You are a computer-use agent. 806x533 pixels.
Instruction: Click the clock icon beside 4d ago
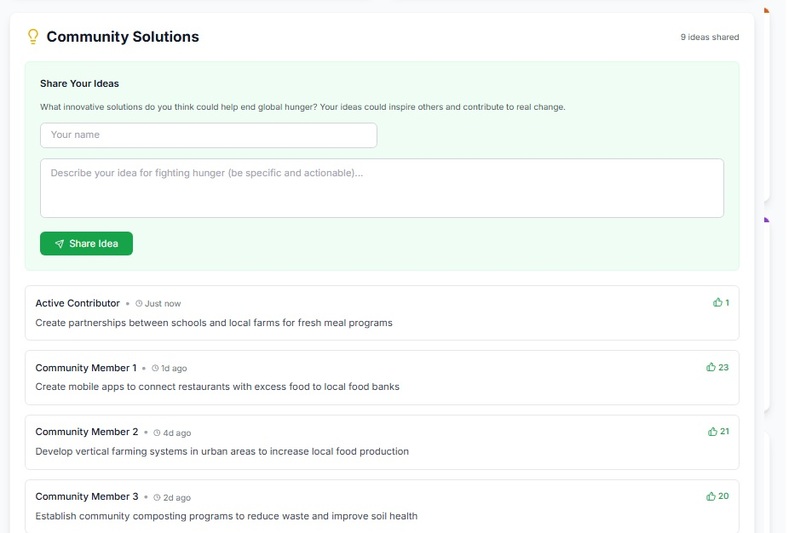pos(157,433)
